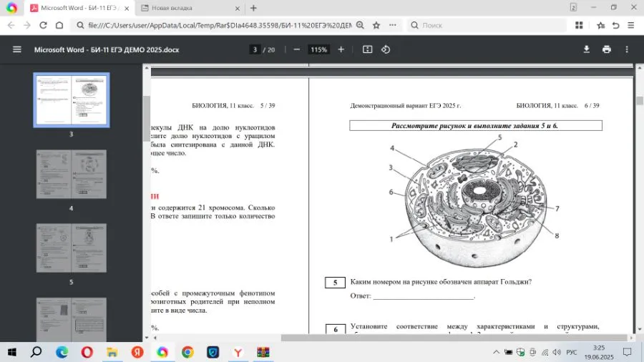This screenshot has height=362, width=644.
Task: Toggle the PDF sidebar hamburger menu
Action: [x=17, y=49]
